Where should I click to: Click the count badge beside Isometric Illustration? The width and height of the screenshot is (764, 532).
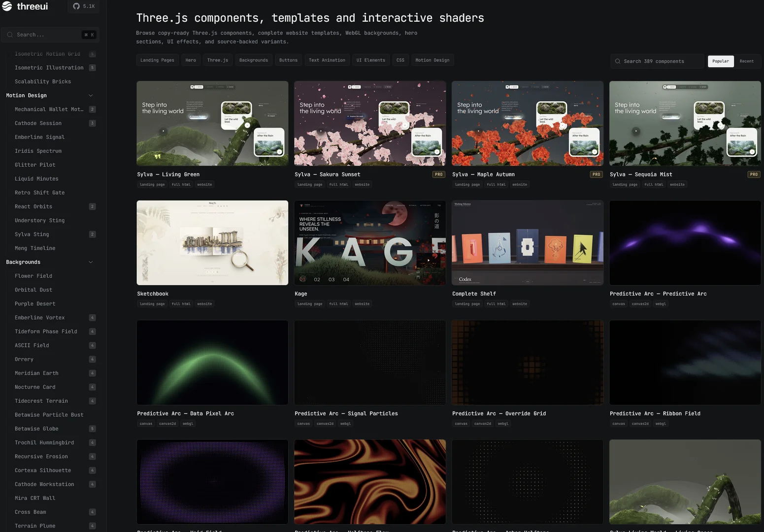pyautogui.click(x=92, y=67)
